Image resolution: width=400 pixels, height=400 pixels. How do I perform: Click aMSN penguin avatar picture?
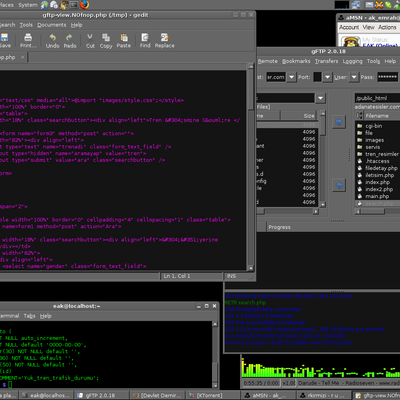point(351,42)
